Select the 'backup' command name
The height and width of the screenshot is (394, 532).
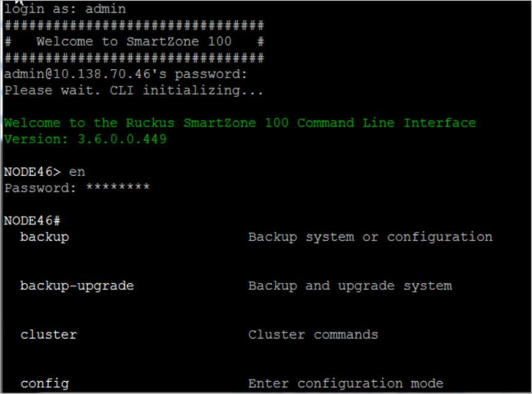pos(44,237)
